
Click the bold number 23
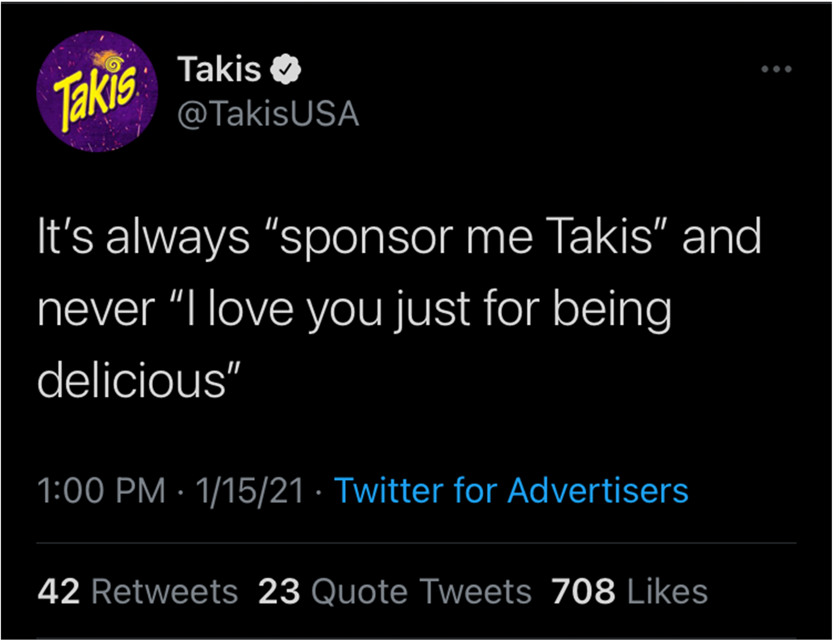(279, 592)
